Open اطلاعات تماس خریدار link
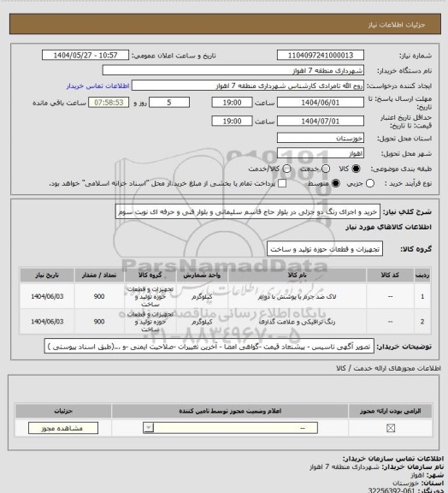Screen dimensions: 448x493 pyautogui.click(x=97, y=86)
